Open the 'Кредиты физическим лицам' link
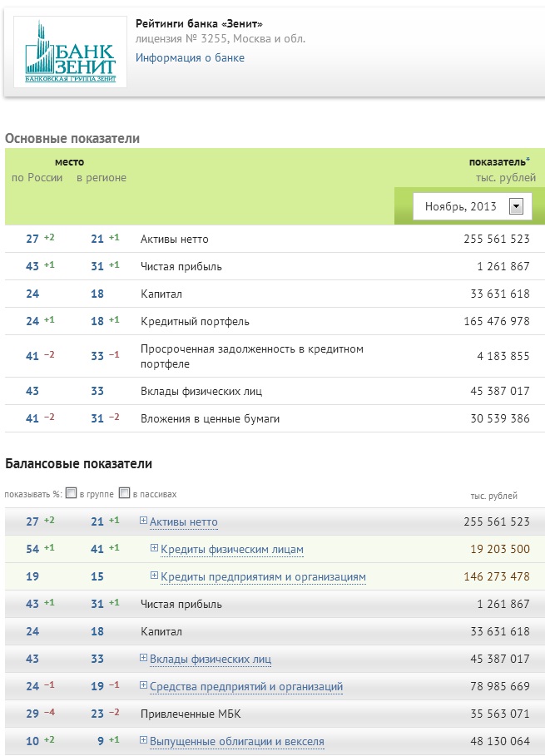 coord(232,550)
